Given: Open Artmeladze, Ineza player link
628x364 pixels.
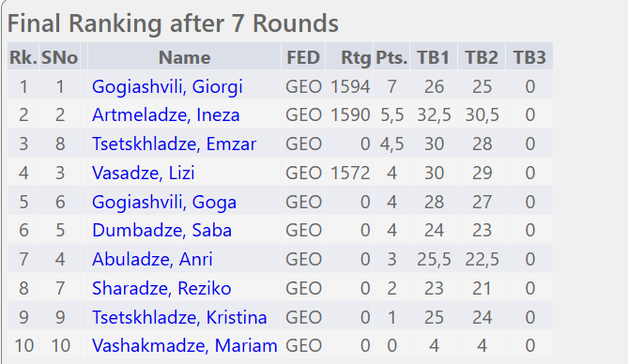Looking at the screenshot, I should [x=166, y=115].
